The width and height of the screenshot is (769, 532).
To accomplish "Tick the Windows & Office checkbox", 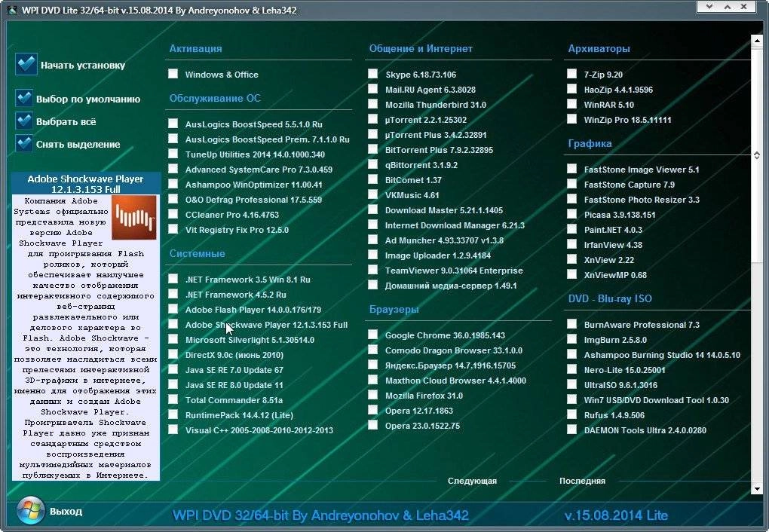I will tap(173, 74).
